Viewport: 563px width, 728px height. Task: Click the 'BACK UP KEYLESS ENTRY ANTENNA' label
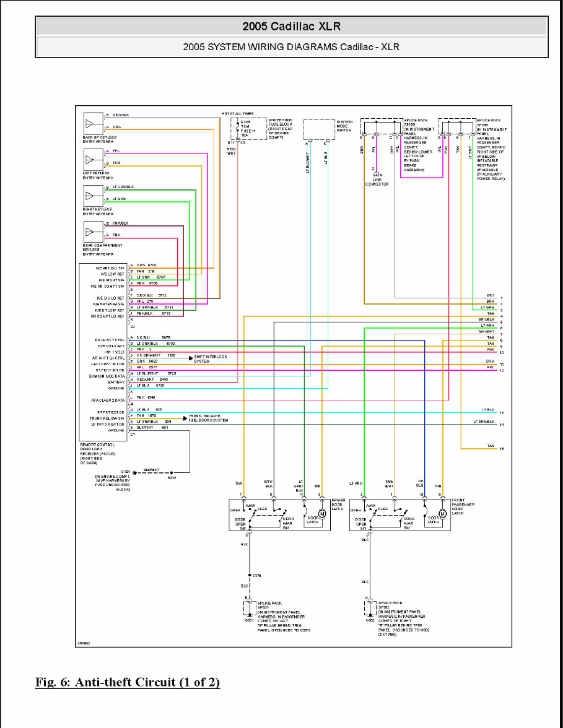pyautogui.click(x=99, y=139)
